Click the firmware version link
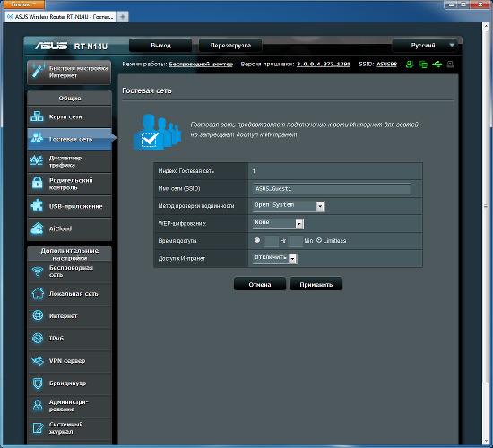 point(324,65)
